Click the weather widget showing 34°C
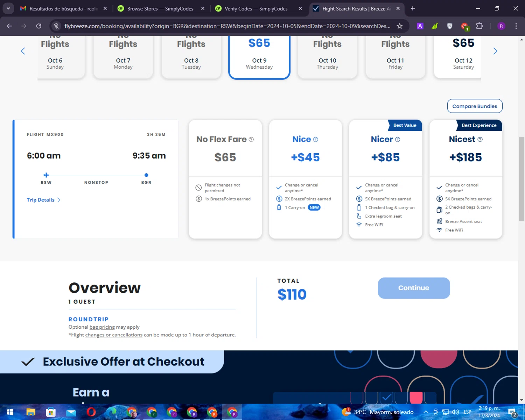The width and height of the screenshot is (525, 420). (378, 412)
